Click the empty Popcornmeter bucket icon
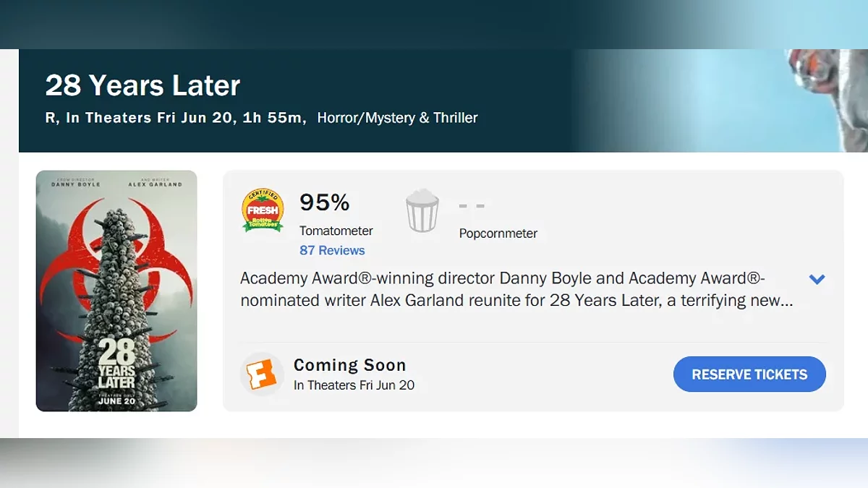868x488 pixels. point(422,210)
